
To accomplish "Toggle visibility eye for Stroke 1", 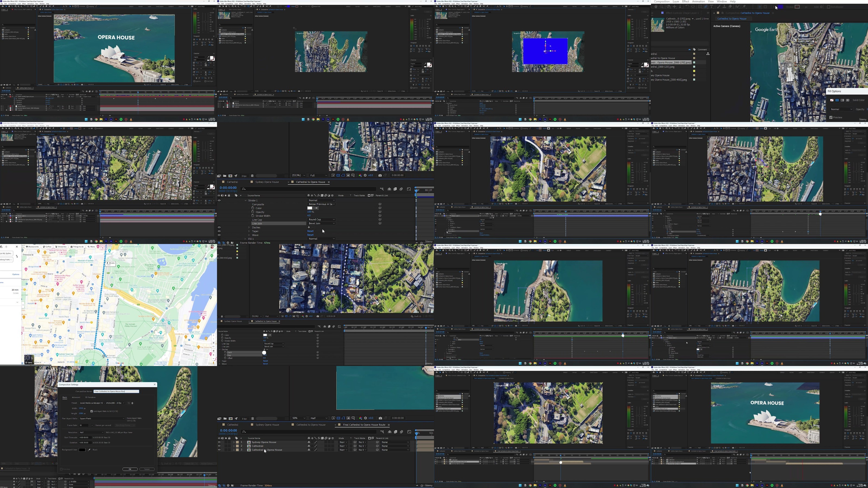I will coord(219,200).
